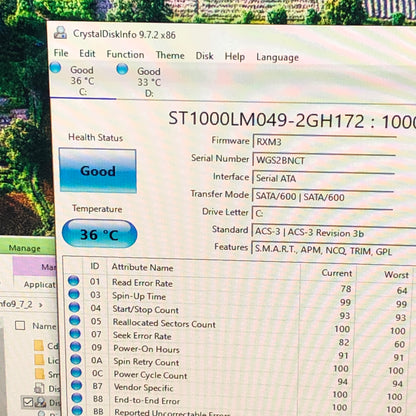Click status orb for End-to-End Error
The height and width of the screenshot is (416, 416).
coord(77,398)
